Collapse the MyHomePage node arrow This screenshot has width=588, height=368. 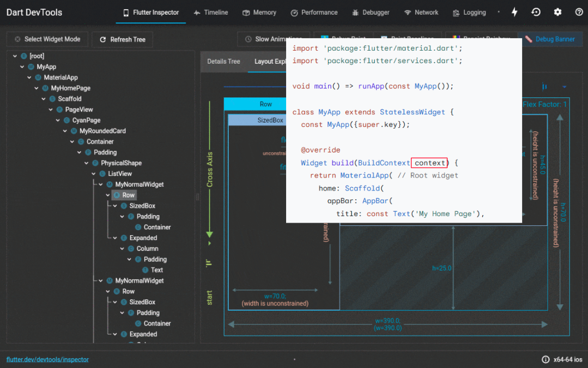tap(37, 88)
